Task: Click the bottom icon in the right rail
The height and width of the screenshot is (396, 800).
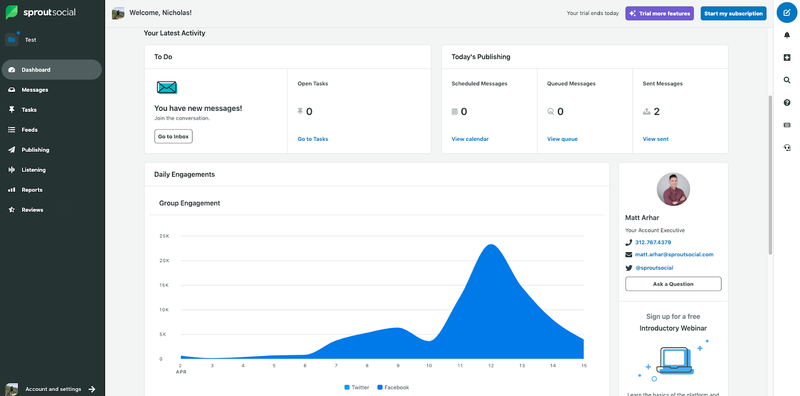Action: (x=787, y=147)
